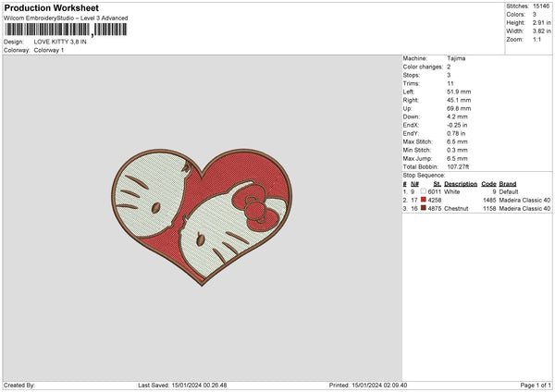Click the 'Max Stitch:' label
The height and width of the screenshot is (392, 555).
click(418, 141)
